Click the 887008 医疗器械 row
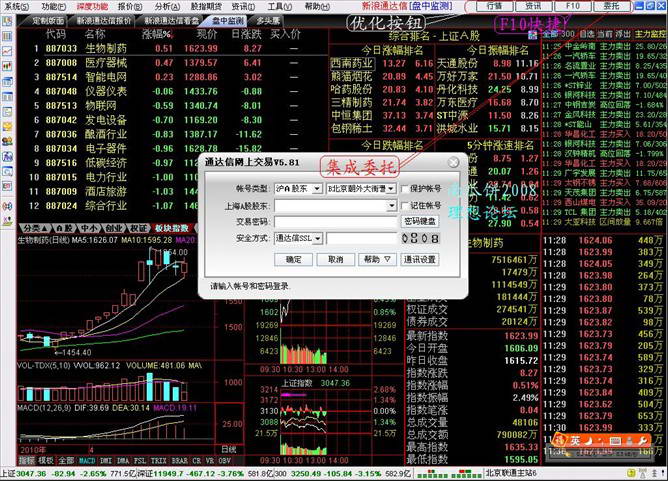668x481 pixels. pos(173,63)
